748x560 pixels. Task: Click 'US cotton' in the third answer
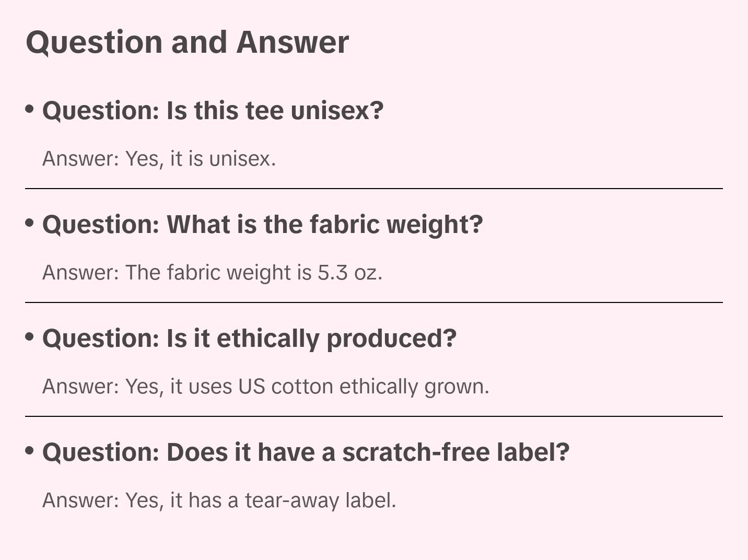[x=285, y=387]
